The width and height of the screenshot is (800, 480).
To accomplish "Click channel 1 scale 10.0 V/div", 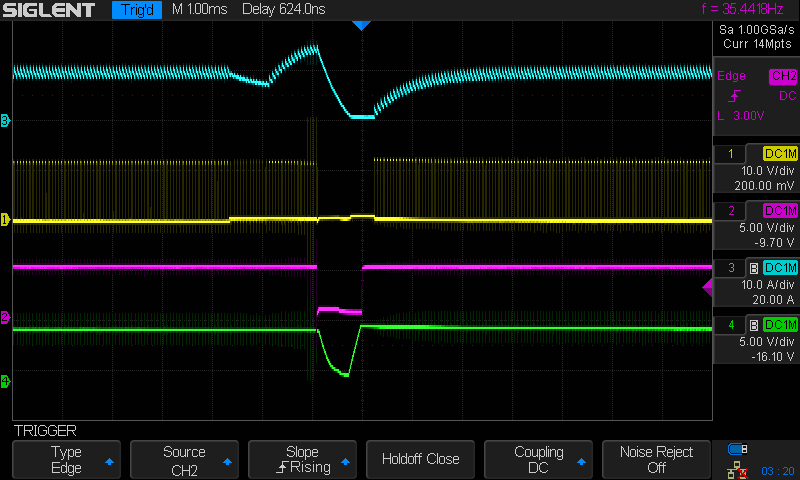I will [767, 171].
